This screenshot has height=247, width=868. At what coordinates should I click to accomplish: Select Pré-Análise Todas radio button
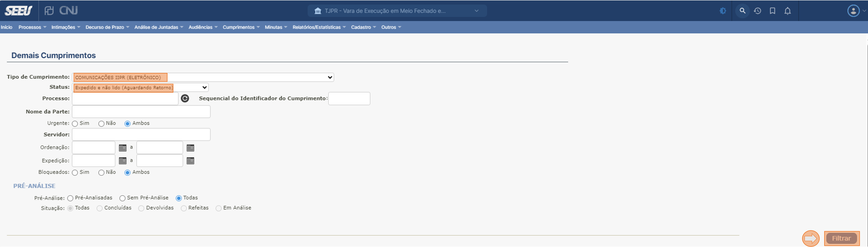tap(179, 198)
